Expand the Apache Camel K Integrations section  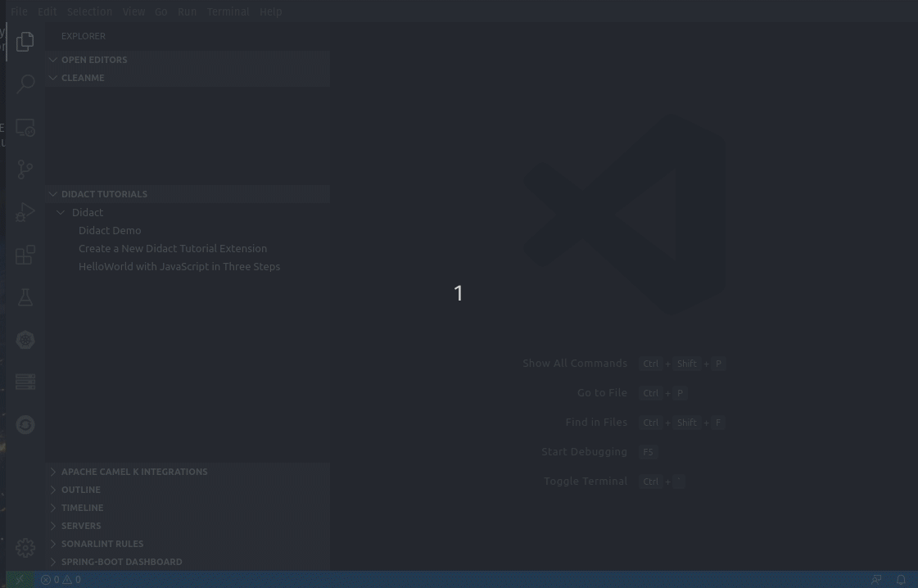[x=188, y=472]
